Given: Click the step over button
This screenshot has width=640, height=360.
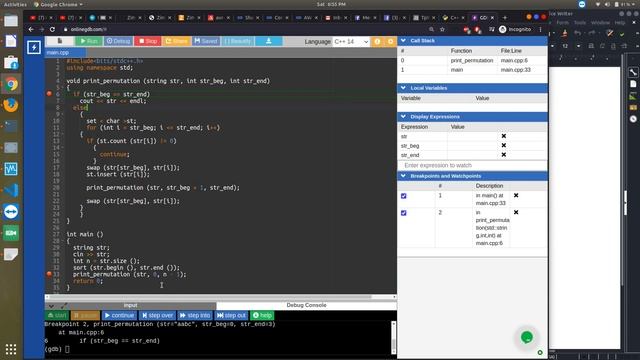Looking at the screenshot, I should (158, 316).
